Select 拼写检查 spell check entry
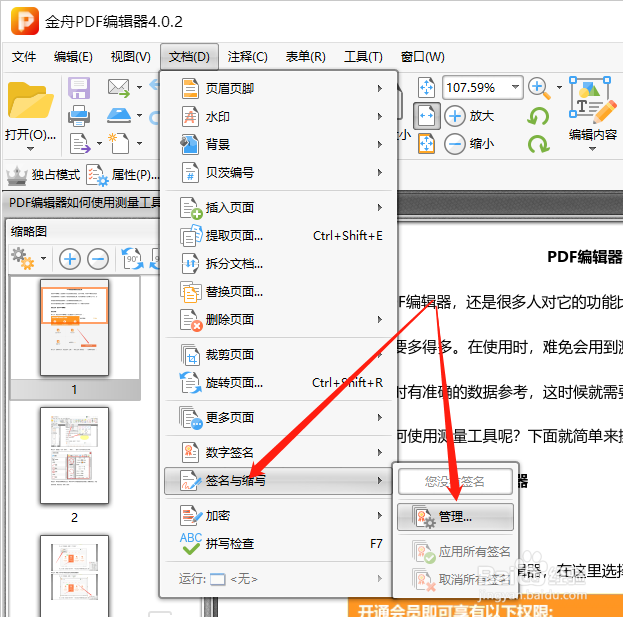 tap(278, 544)
